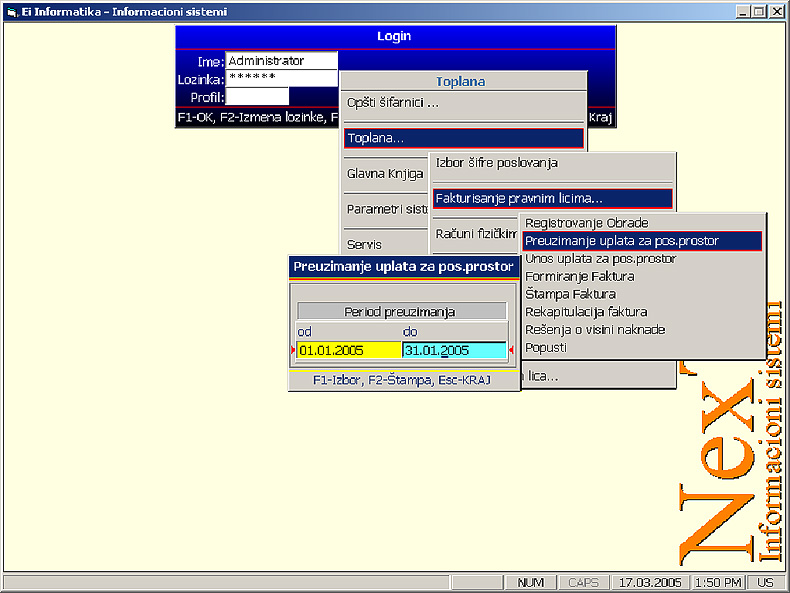Screen dimensions: 790x593
Task: Open Rekapitulacija faktura entry
Action: tap(586, 312)
